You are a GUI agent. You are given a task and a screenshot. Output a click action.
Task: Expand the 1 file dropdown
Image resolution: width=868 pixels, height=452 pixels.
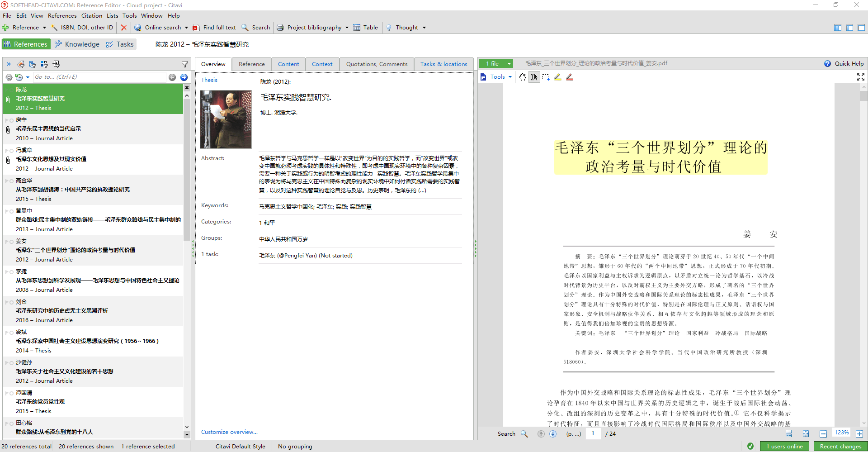[509, 64]
